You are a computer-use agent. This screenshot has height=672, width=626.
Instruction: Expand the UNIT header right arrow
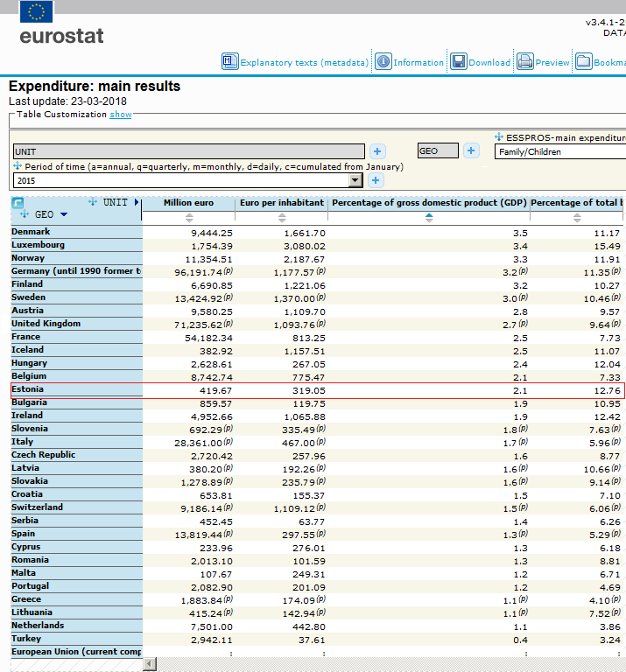click(137, 202)
